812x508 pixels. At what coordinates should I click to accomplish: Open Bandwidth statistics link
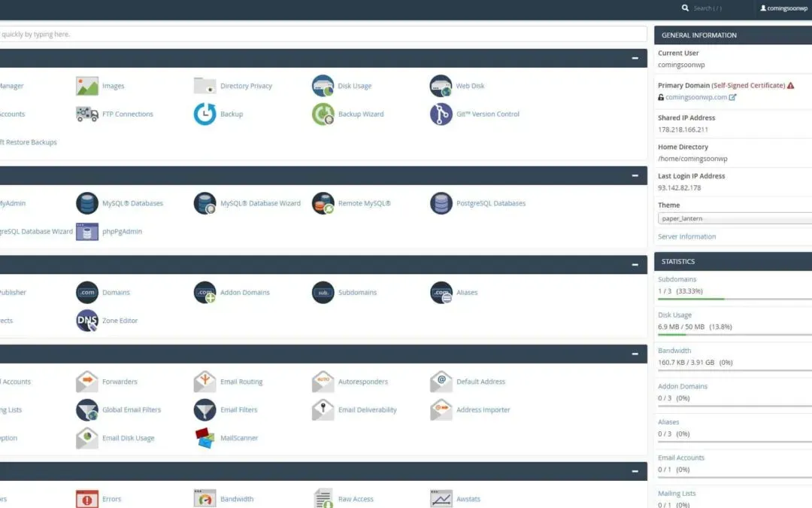coord(674,351)
